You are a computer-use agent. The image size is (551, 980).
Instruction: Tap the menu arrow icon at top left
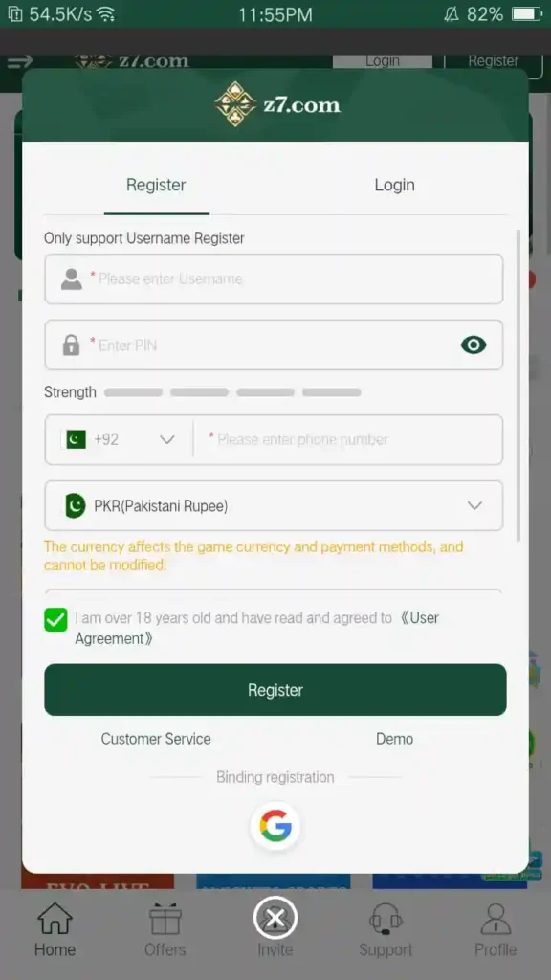(x=20, y=61)
